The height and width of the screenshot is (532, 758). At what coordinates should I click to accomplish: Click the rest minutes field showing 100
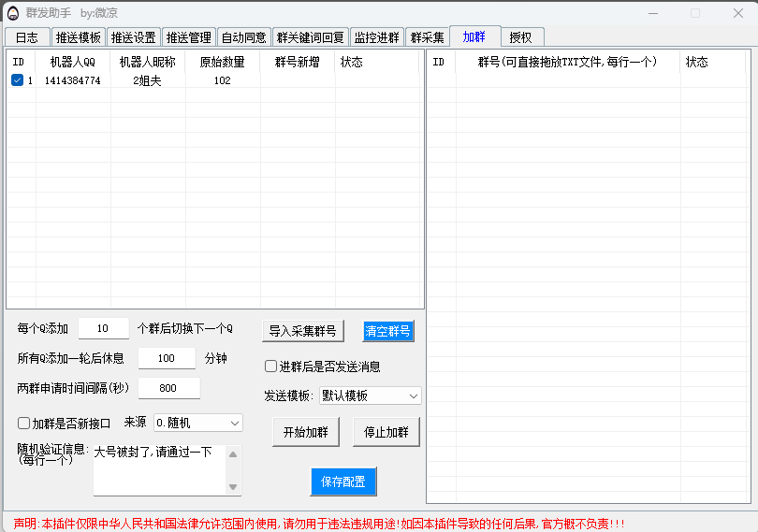[167, 358]
